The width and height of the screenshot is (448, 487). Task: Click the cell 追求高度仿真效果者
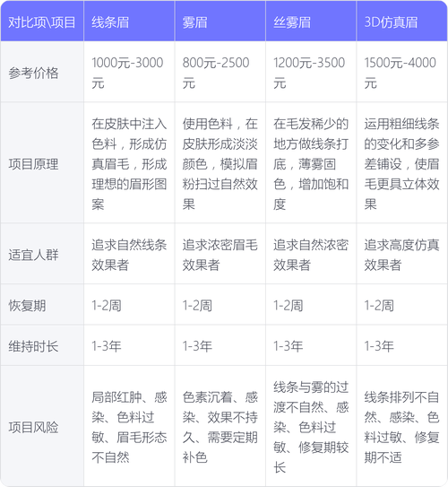click(402, 254)
